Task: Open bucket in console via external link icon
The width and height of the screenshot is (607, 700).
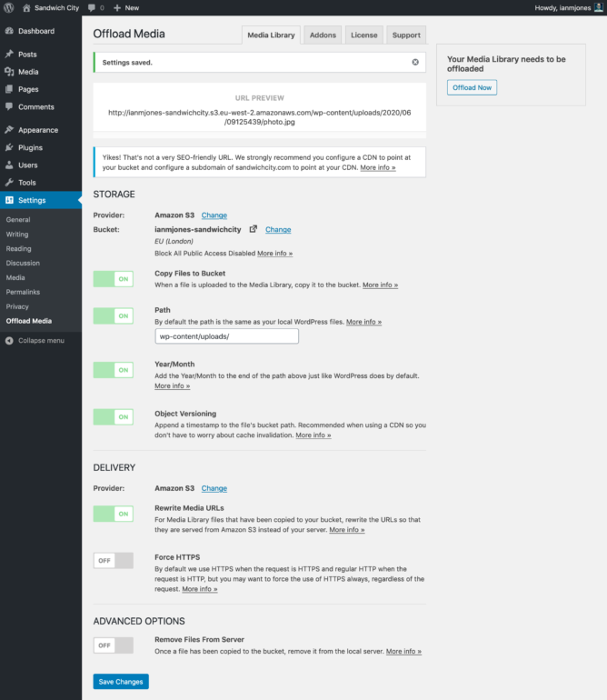Action: pyautogui.click(x=253, y=229)
